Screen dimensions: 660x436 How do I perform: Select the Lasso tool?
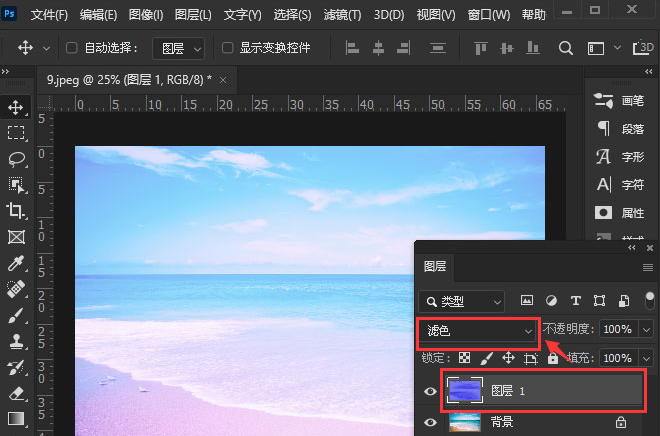[x=16, y=159]
